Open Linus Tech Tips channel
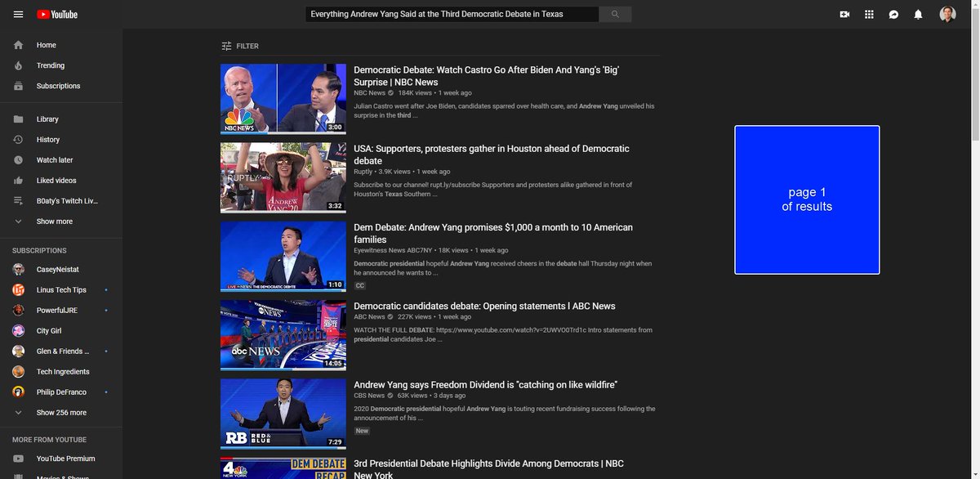 click(61, 290)
